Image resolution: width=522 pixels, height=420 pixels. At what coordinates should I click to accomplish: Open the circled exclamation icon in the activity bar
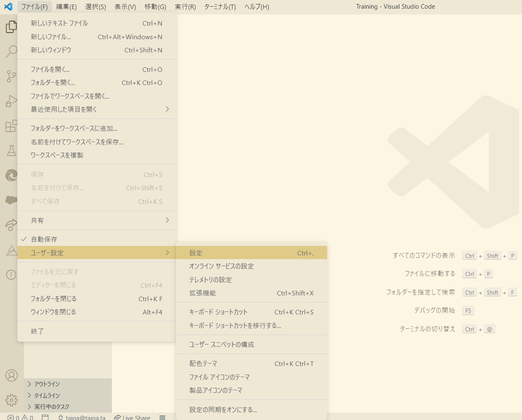coord(11,275)
